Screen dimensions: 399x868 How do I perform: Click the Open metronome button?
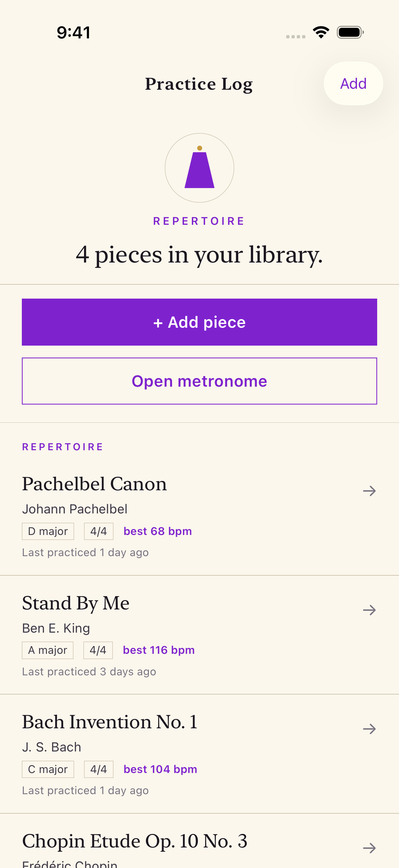[x=199, y=381]
